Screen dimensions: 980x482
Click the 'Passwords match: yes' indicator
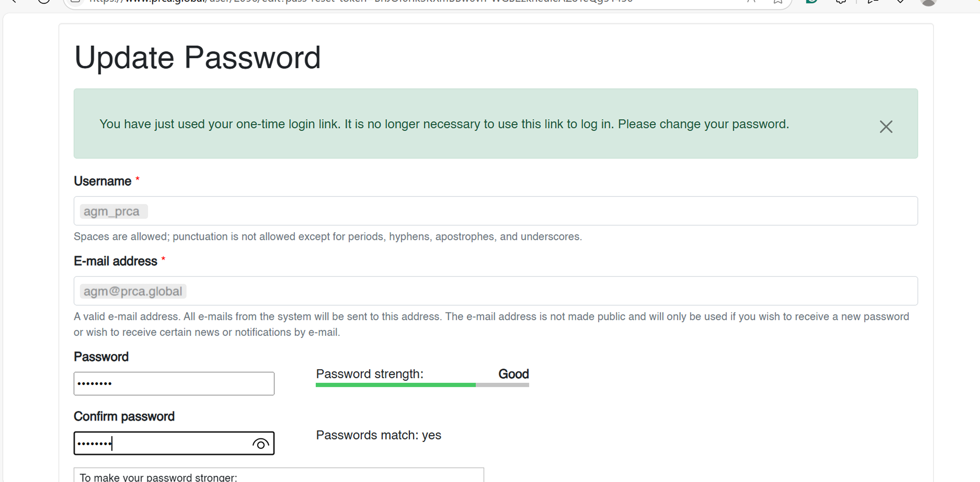pyautogui.click(x=378, y=435)
